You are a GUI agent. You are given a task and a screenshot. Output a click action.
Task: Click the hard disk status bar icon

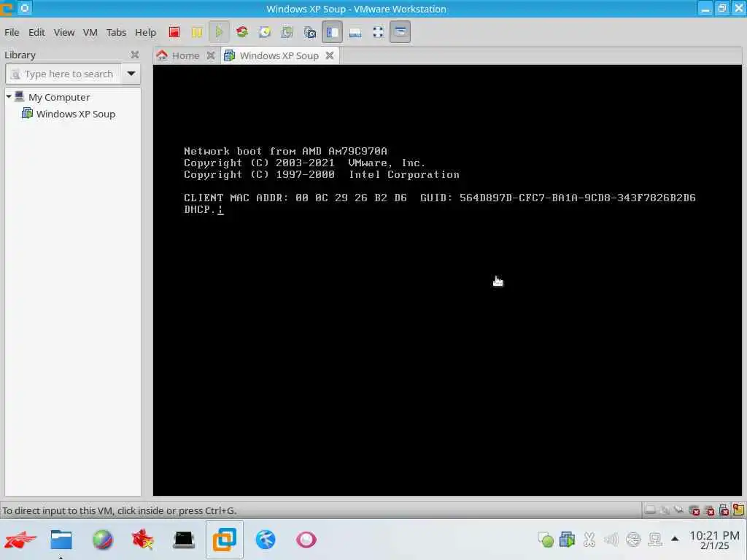coord(650,510)
